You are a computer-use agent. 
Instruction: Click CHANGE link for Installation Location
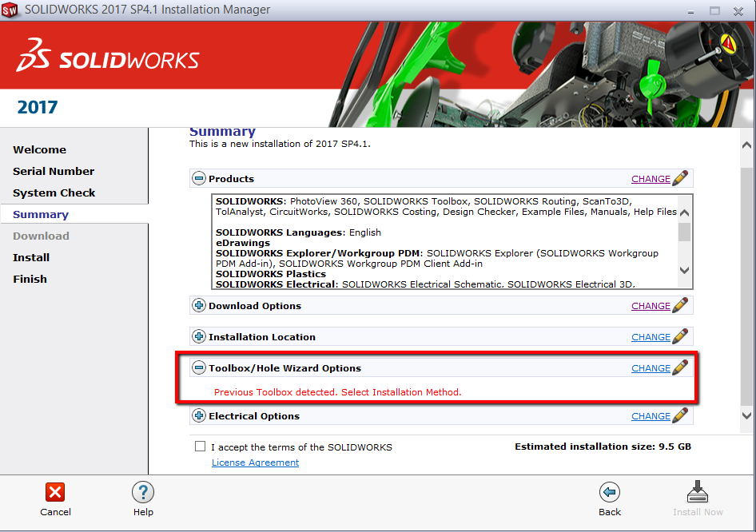(x=651, y=337)
